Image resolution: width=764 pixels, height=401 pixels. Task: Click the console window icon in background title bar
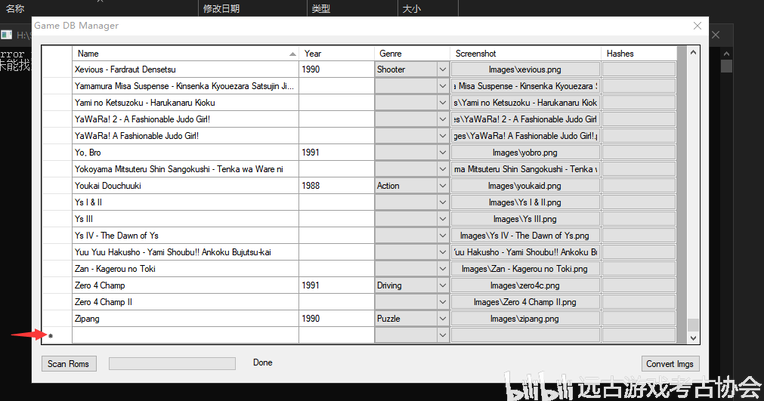click(x=6, y=35)
